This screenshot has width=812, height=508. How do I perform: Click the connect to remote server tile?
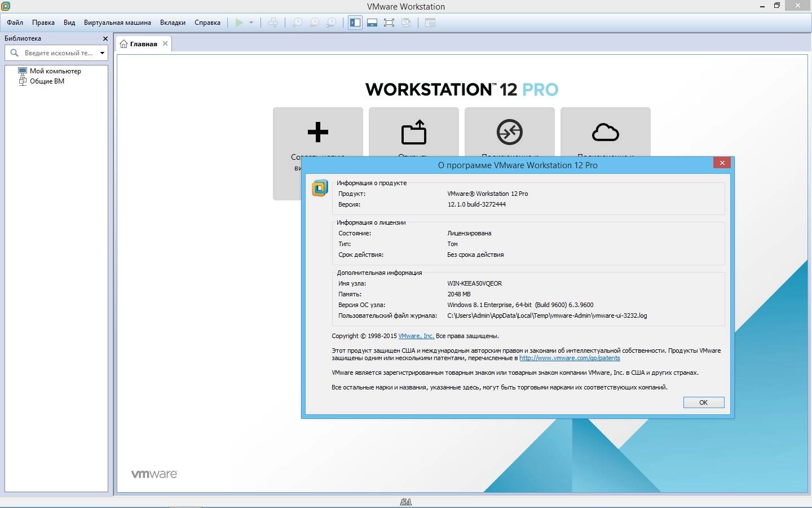click(x=510, y=132)
